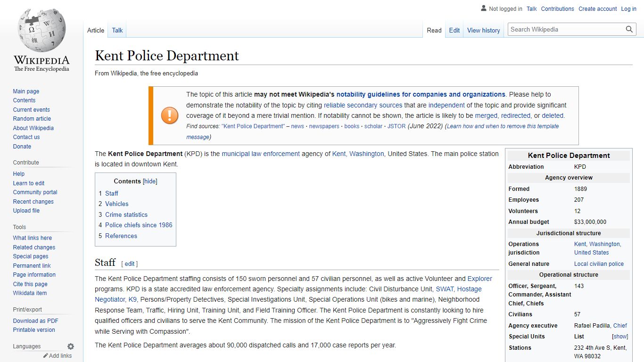Open Learn to edit link
644x362 pixels.
tap(29, 183)
